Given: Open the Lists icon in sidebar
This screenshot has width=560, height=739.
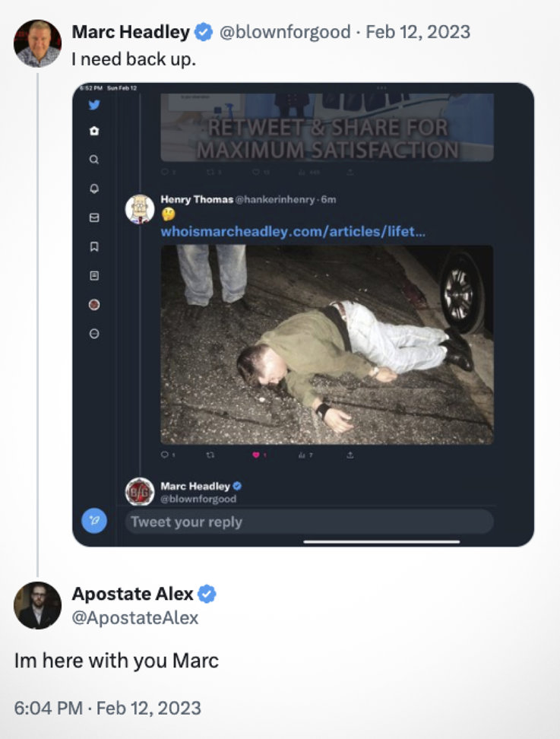Looking at the screenshot, I should point(94,276).
